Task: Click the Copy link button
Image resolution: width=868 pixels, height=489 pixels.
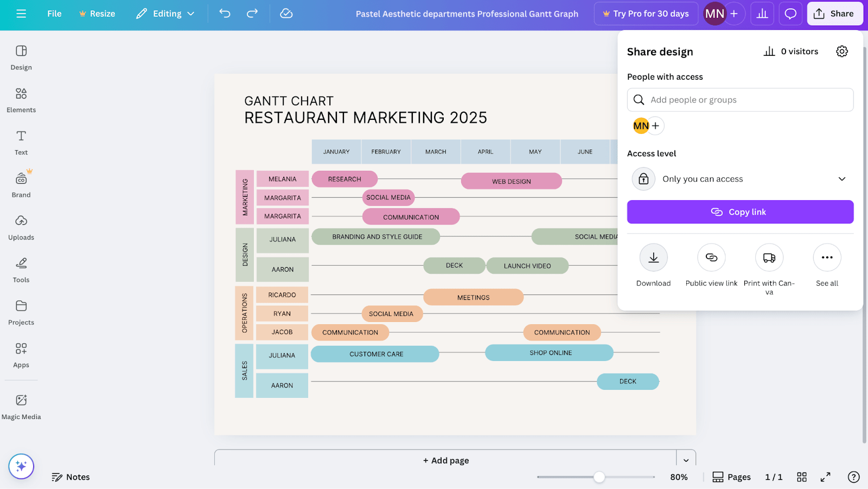Action: point(740,211)
